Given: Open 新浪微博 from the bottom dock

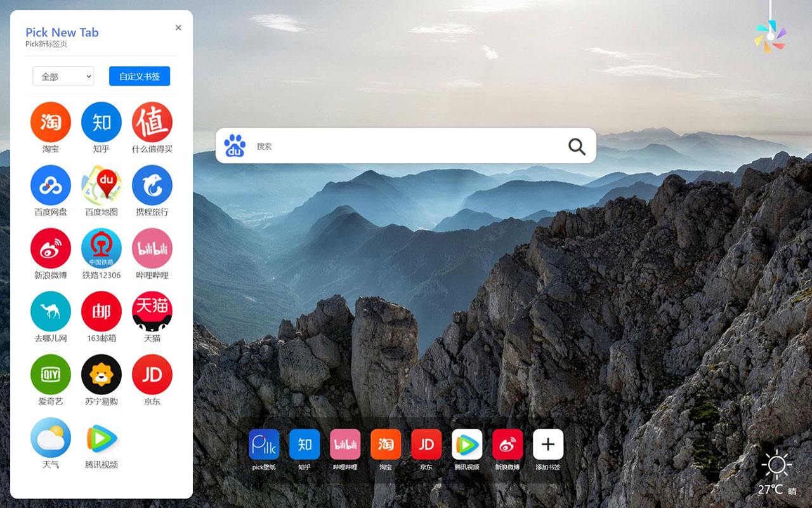Looking at the screenshot, I should point(507,444).
